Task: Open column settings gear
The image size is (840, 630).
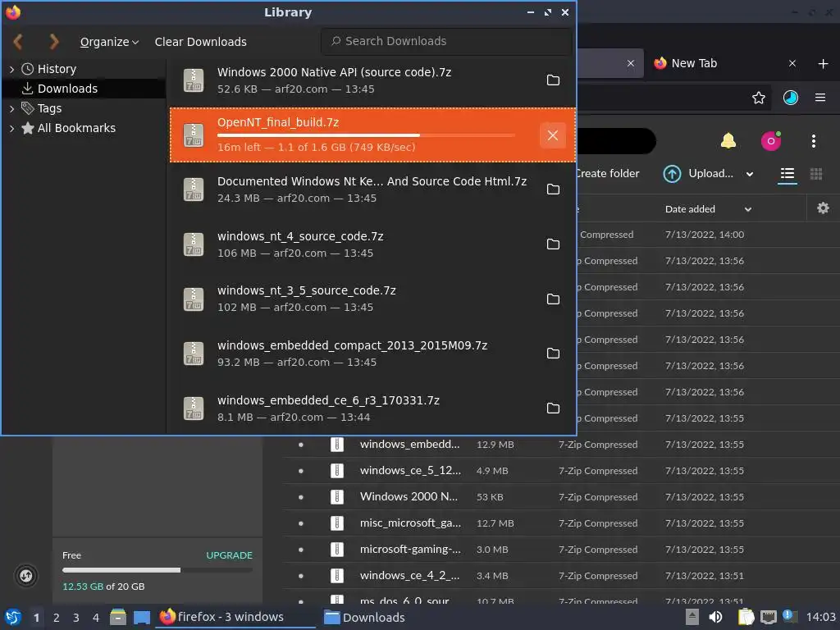Action: tap(823, 208)
